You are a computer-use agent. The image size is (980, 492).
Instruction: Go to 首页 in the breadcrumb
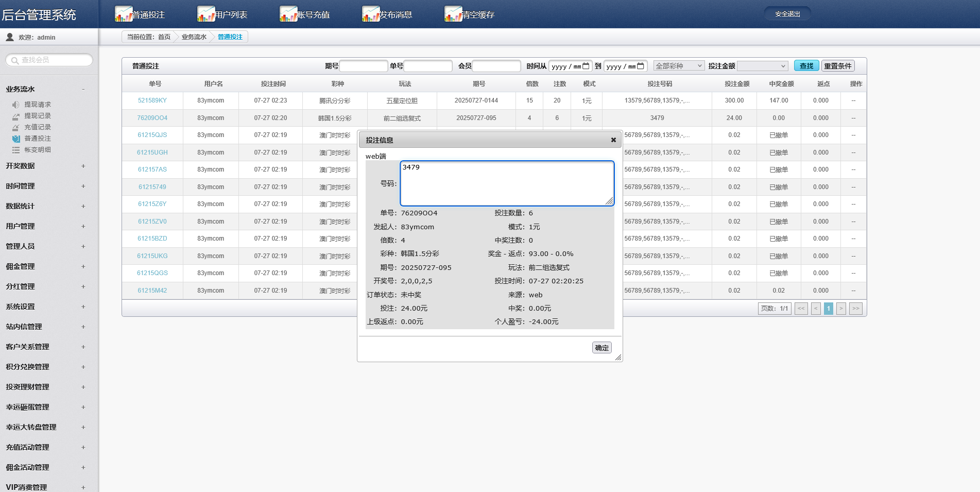point(164,37)
